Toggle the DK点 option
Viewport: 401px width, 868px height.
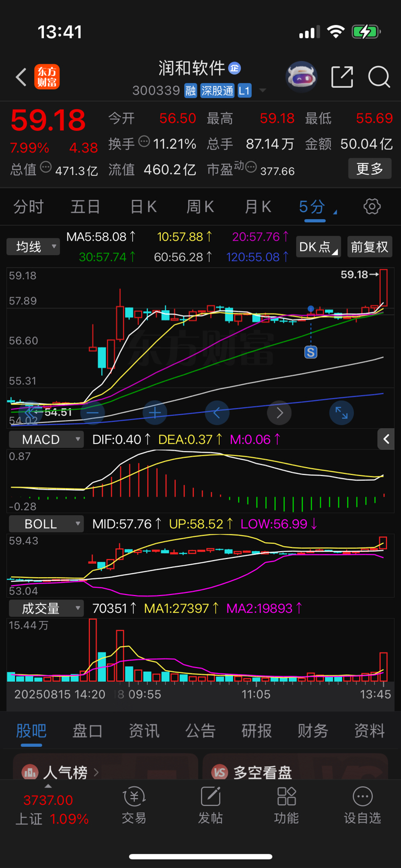319,247
